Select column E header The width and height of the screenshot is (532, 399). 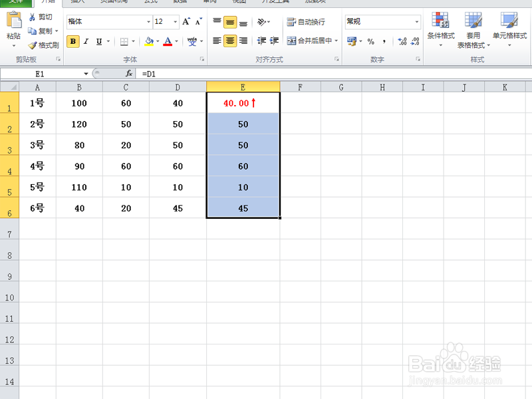click(x=243, y=87)
